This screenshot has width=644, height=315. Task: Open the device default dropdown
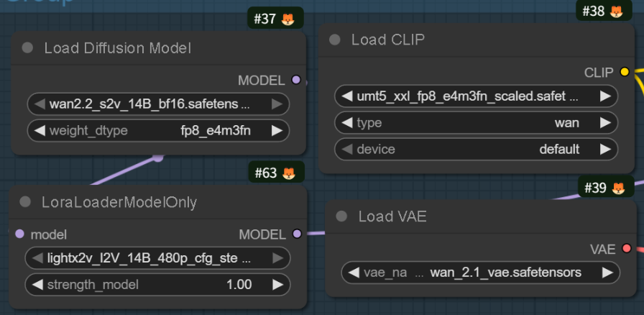[476, 150]
